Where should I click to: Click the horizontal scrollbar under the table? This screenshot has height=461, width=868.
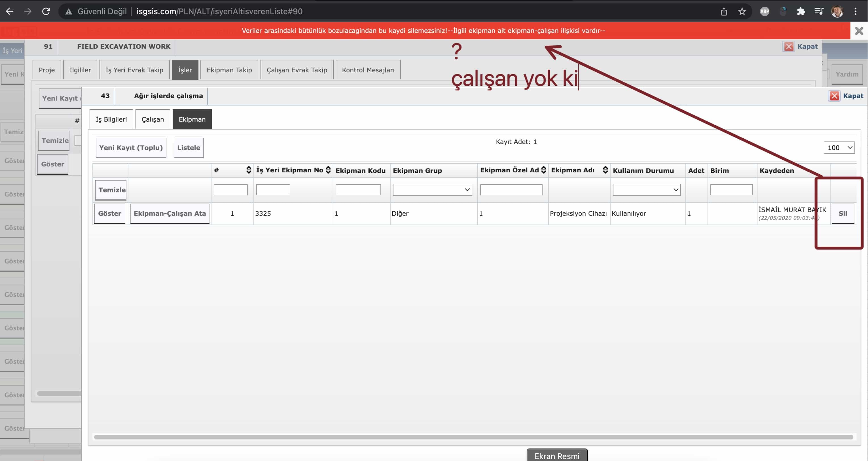(x=473, y=437)
